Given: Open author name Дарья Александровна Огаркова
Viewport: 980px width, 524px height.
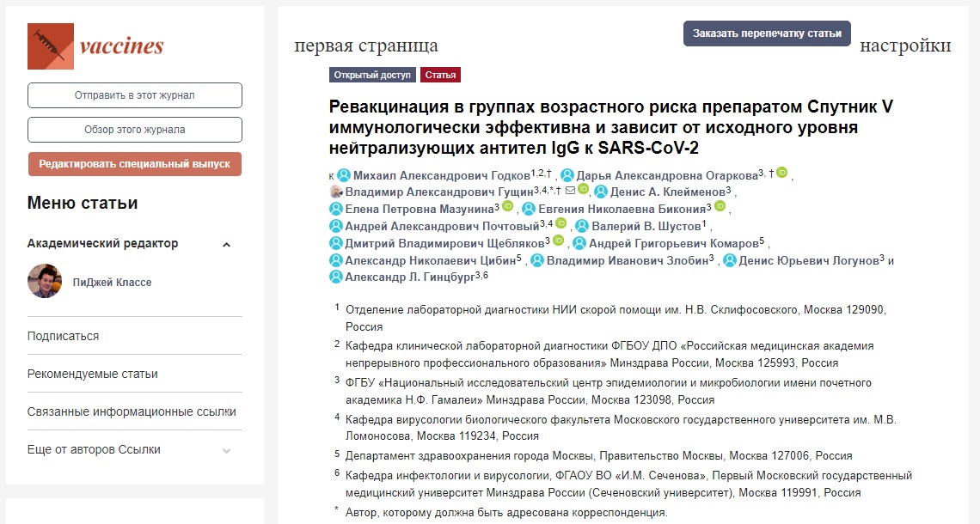Looking at the screenshot, I should [x=667, y=176].
